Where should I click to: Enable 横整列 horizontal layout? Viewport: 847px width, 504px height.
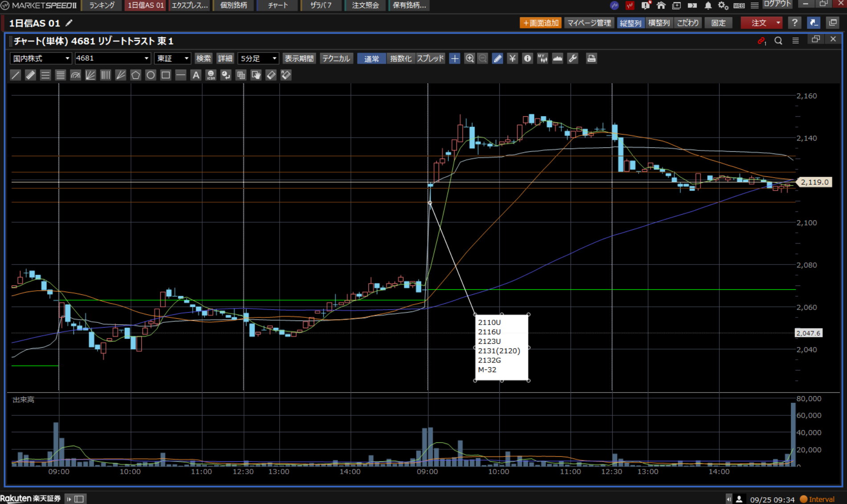click(x=659, y=23)
